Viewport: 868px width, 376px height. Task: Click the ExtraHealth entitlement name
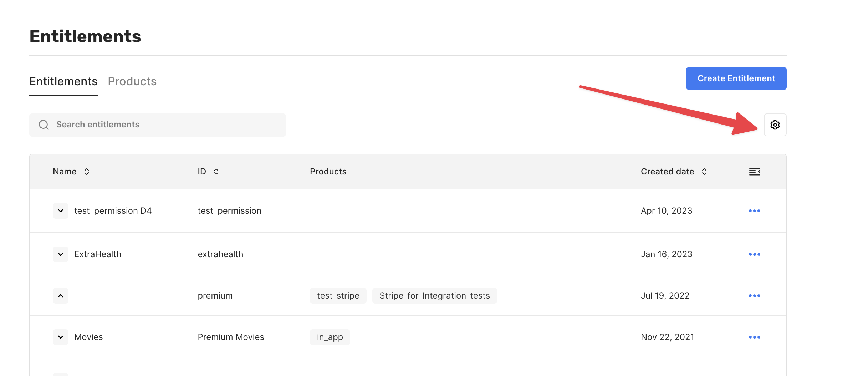pos(98,254)
